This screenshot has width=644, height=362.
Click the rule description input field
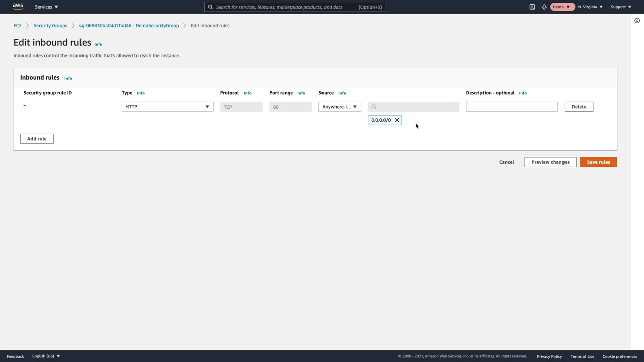512,107
